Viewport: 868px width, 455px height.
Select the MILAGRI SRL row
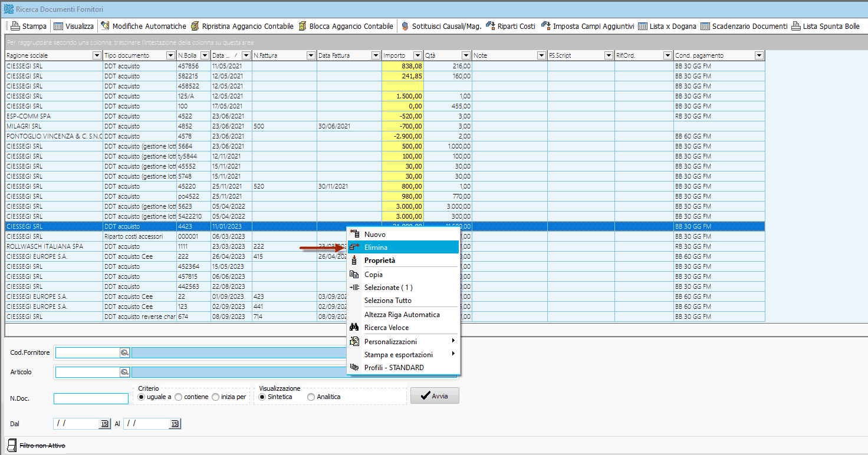385,126
